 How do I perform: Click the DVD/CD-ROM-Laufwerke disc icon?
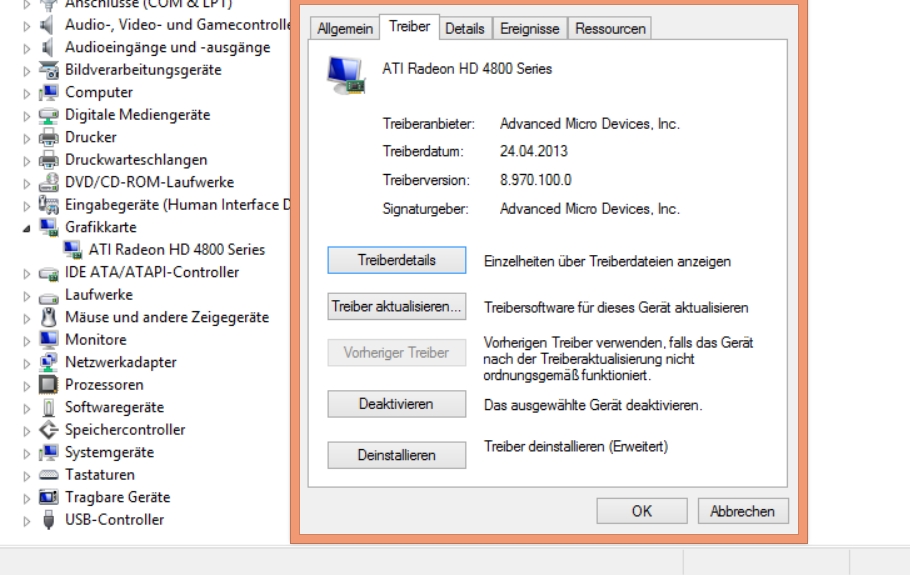point(48,183)
